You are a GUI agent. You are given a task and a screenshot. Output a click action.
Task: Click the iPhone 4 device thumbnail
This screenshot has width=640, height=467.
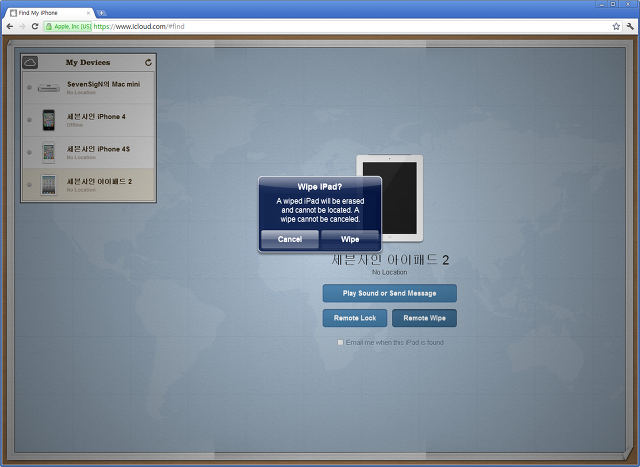(x=49, y=120)
